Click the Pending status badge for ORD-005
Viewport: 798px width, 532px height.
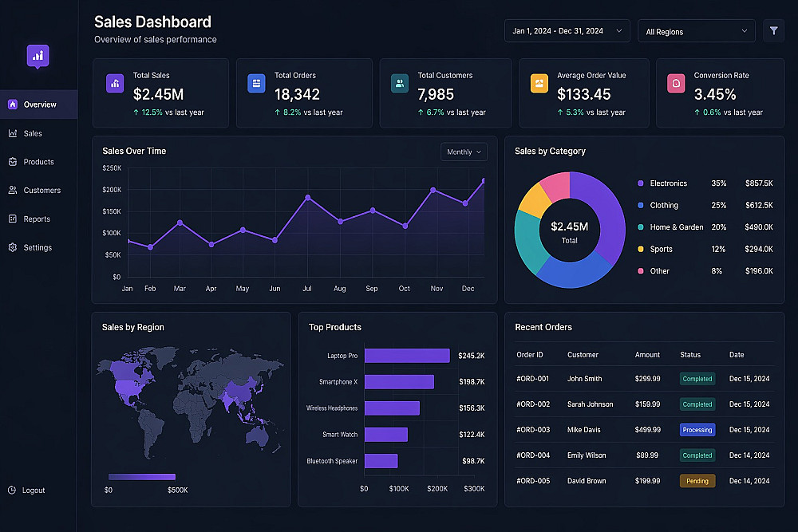(697, 481)
